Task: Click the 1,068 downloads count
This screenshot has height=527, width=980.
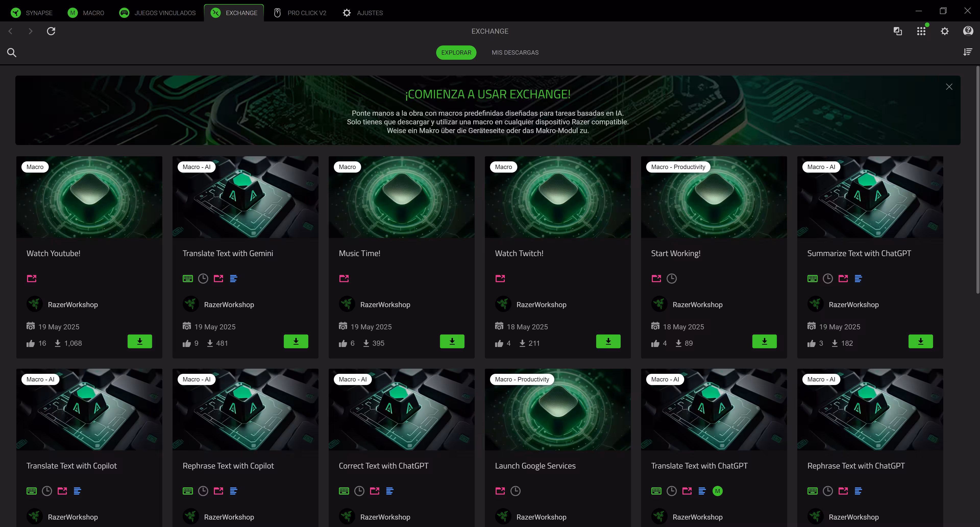Action: tap(73, 343)
